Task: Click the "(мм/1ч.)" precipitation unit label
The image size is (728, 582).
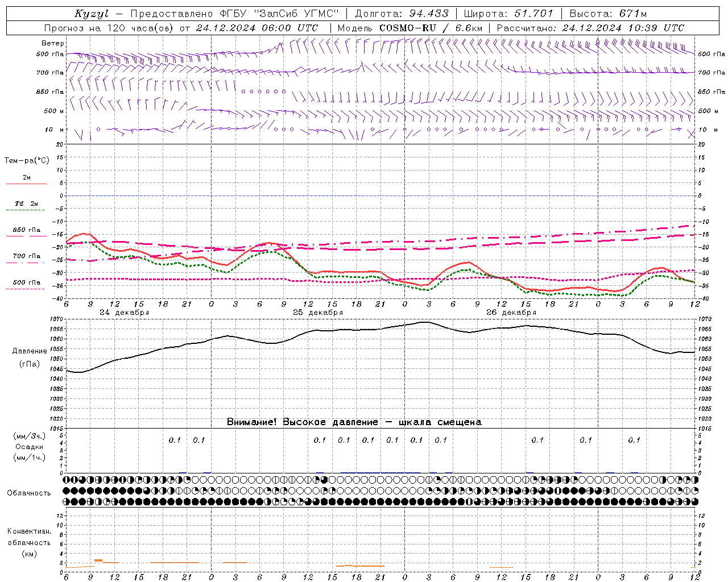Action: 30,458
